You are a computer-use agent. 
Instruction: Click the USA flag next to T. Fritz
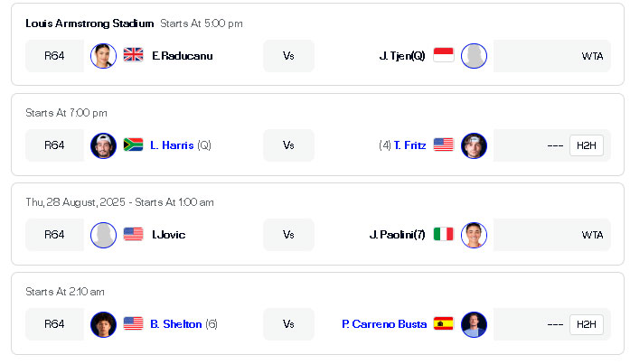tap(444, 145)
